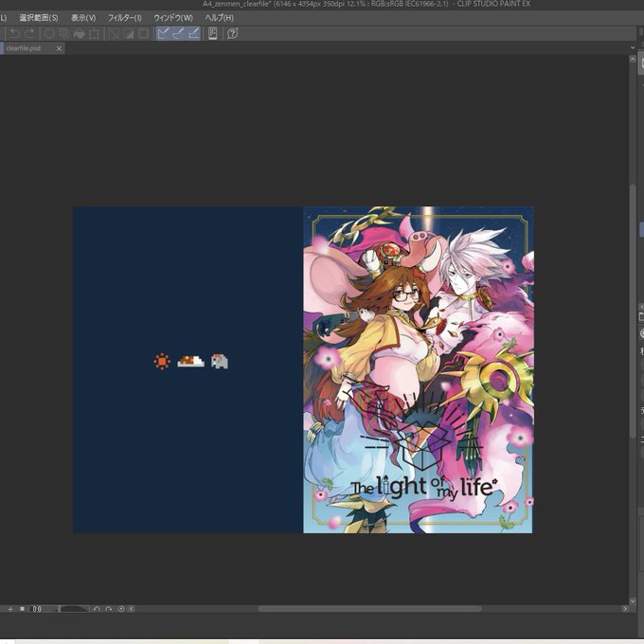Viewport: 644px width, 644px height.
Task: Rotate canvas left with the counterclockwise icon
Action: point(97,609)
